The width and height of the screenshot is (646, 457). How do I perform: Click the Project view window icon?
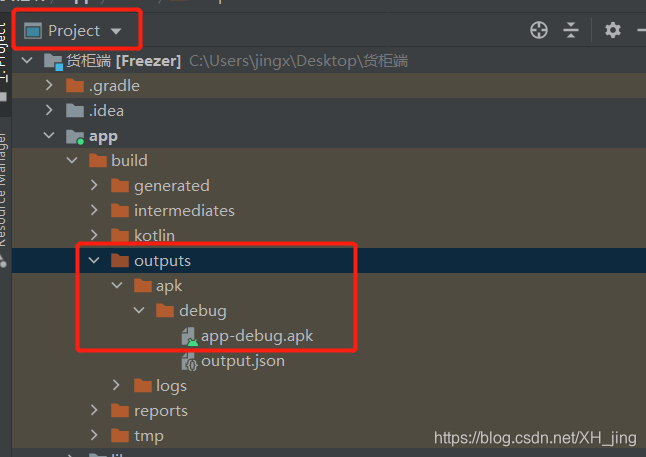33,31
